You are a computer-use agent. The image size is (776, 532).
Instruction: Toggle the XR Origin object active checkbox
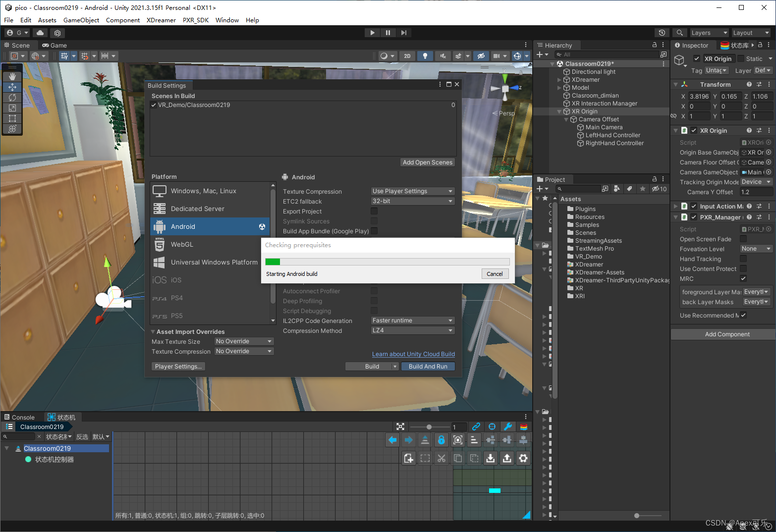coord(697,59)
